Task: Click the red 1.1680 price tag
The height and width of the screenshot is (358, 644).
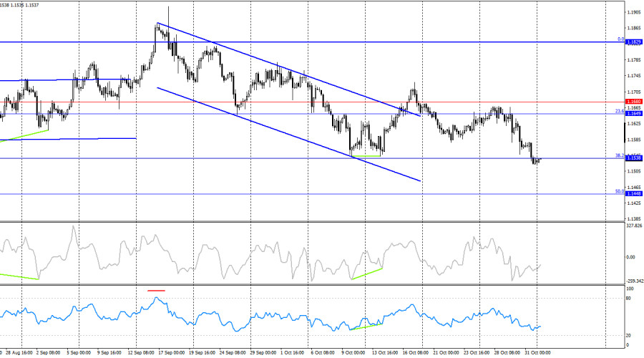Action: point(633,102)
